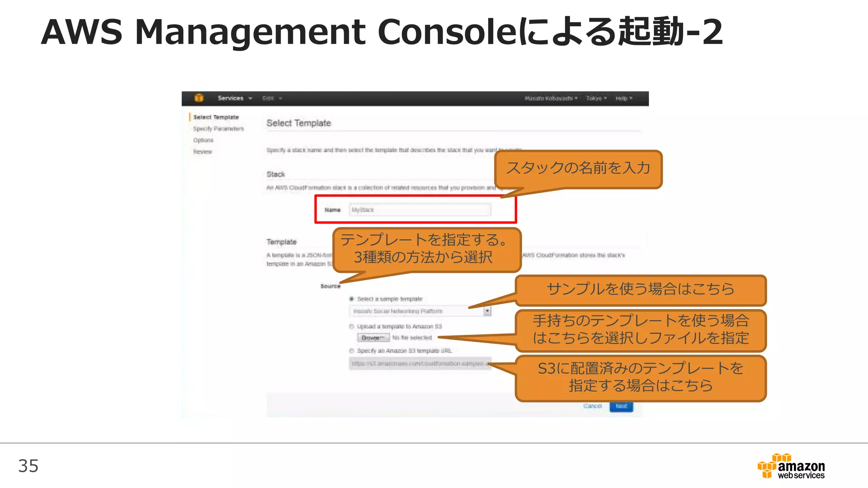Choose Select a sample template radio

click(x=351, y=299)
